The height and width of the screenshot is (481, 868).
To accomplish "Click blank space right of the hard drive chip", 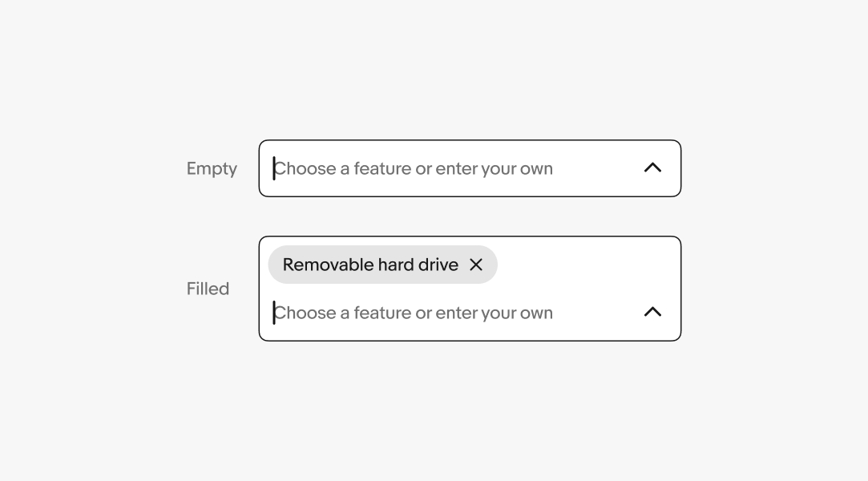I will point(585,265).
